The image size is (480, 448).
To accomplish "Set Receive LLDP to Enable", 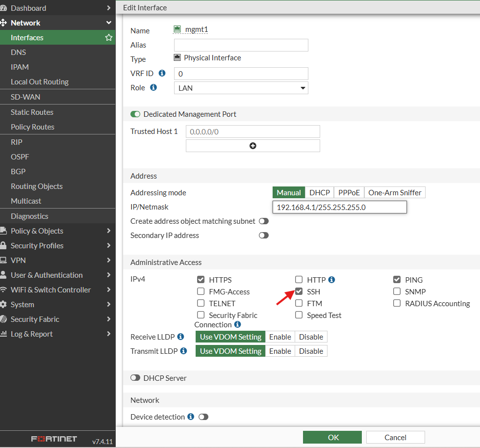I will click(x=280, y=337).
